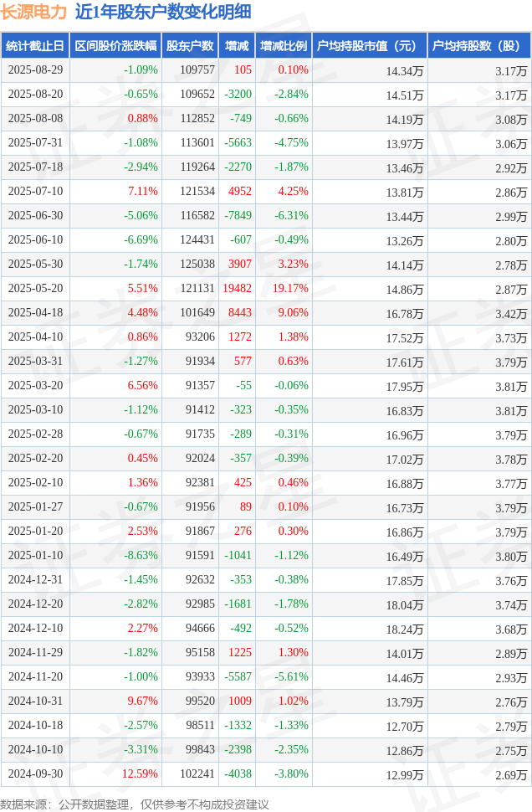Select the 3.81万 shares cell for 2025-03-20
The height and width of the screenshot is (812, 532).
(x=511, y=387)
